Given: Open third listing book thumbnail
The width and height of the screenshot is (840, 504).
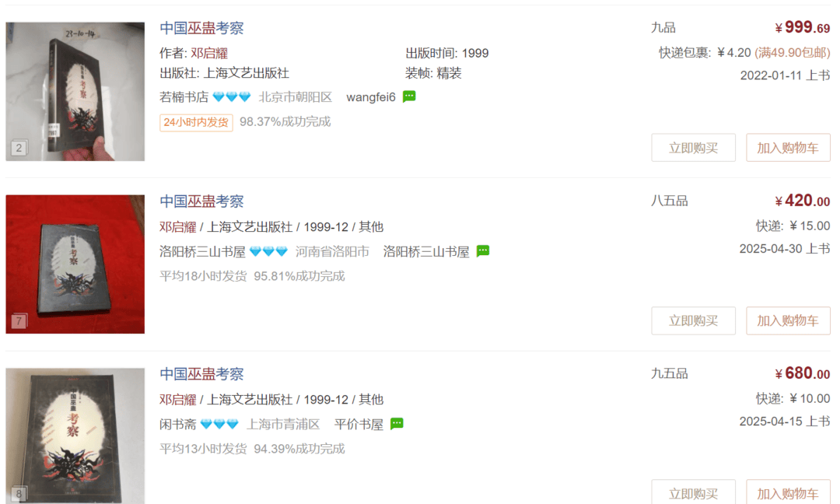Looking at the screenshot, I should (75, 436).
